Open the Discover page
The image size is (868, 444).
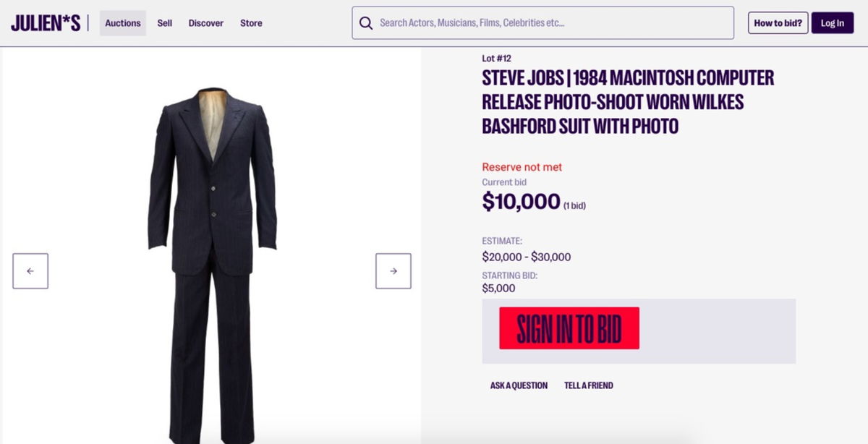tap(205, 22)
